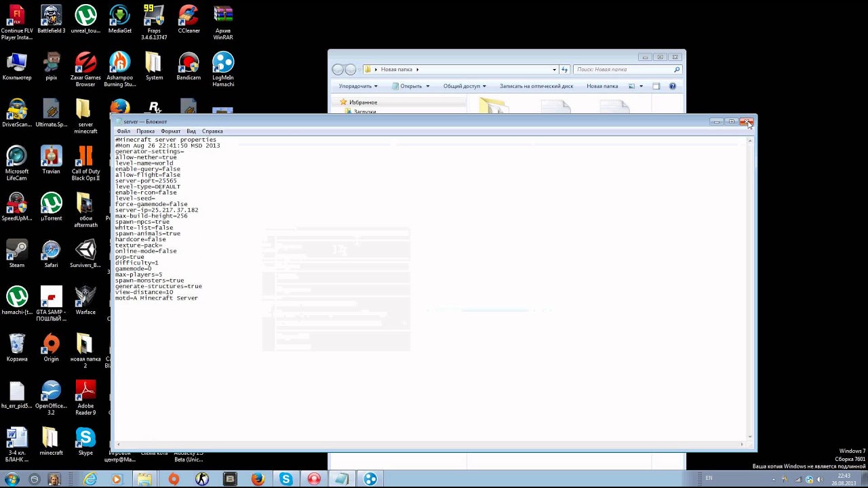Open the Вид menu in Notepad
The width and height of the screenshot is (868, 488).
click(191, 131)
